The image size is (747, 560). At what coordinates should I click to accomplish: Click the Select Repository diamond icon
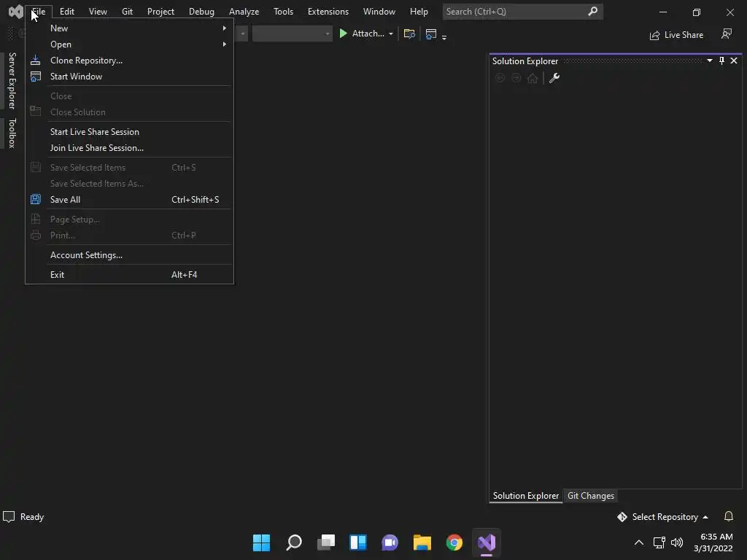(622, 517)
